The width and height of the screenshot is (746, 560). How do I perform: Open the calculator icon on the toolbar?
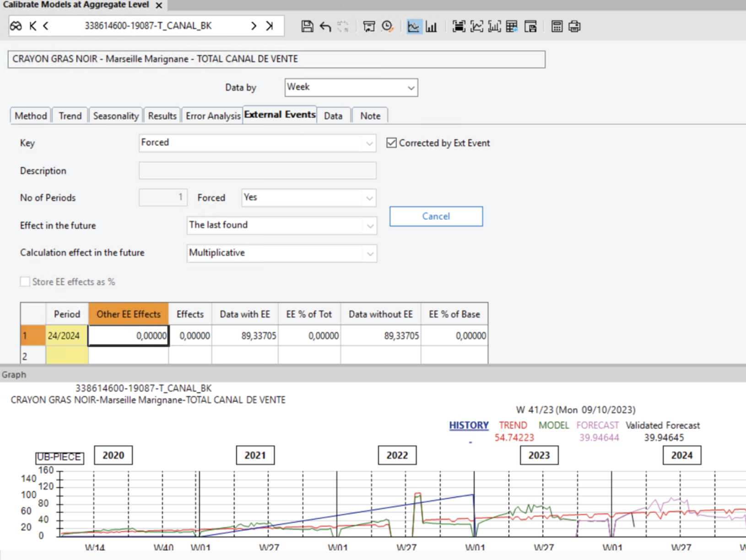click(x=557, y=26)
